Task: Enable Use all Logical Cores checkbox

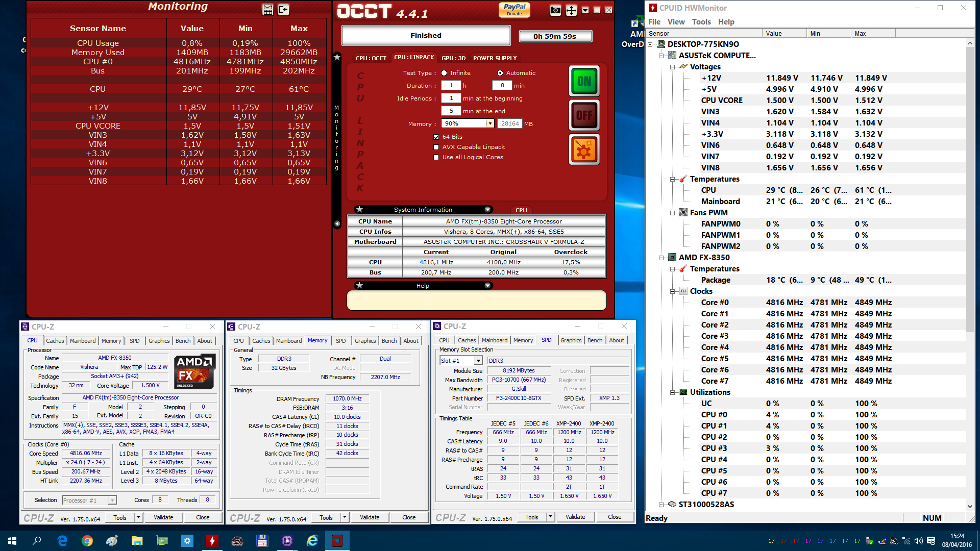Action: 436,157
